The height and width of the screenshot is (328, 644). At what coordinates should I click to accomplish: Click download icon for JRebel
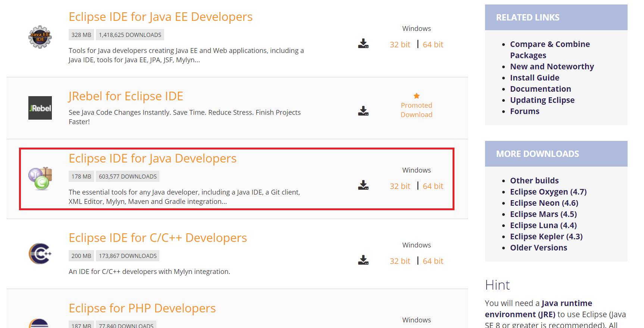363,111
